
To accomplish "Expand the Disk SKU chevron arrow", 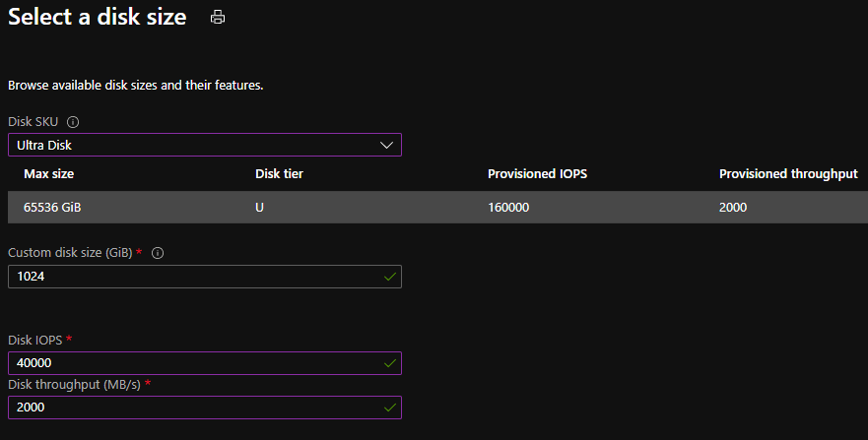I will [x=386, y=145].
